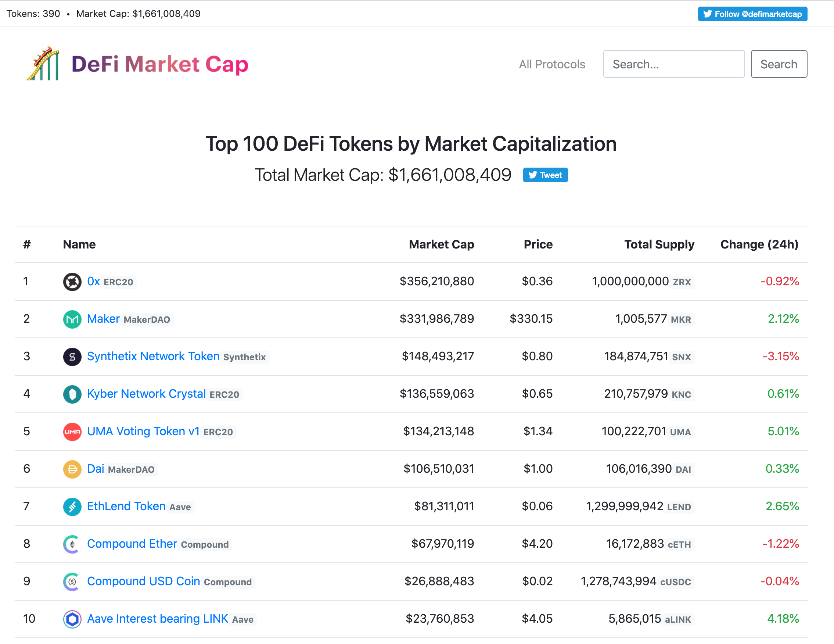The height and width of the screenshot is (644, 834).
Task: Open the Synthetix Network Token link
Action: point(153,356)
